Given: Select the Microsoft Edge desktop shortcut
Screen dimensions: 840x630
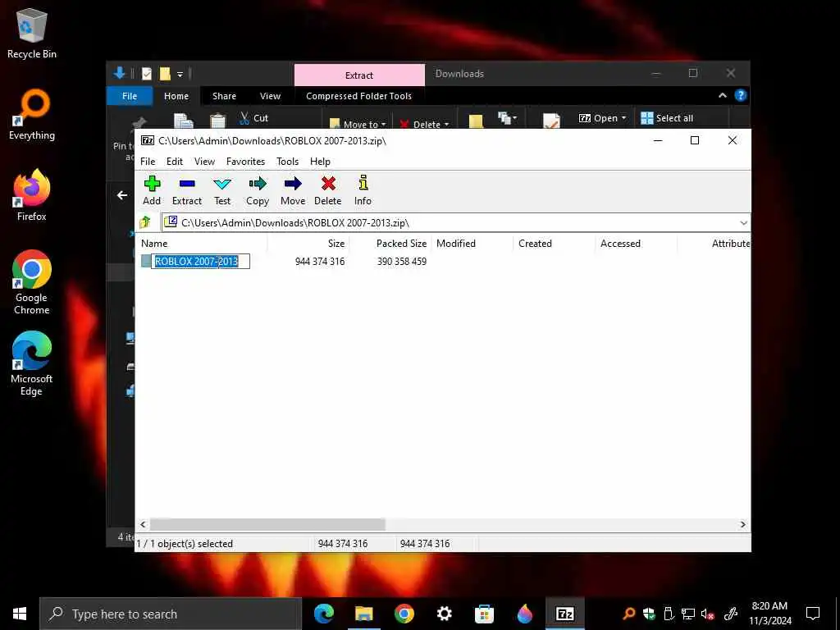Looking at the screenshot, I should tap(32, 363).
